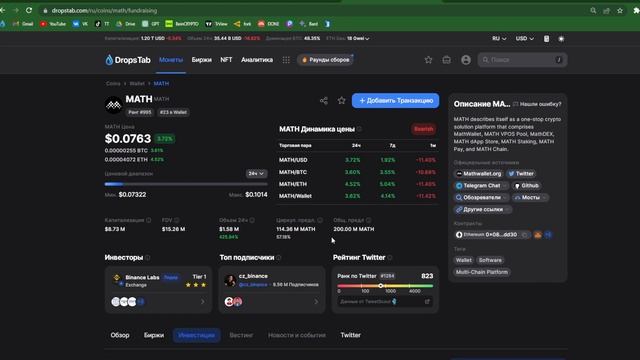
Task: Switch to the Обзор tab
Action: point(120,335)
